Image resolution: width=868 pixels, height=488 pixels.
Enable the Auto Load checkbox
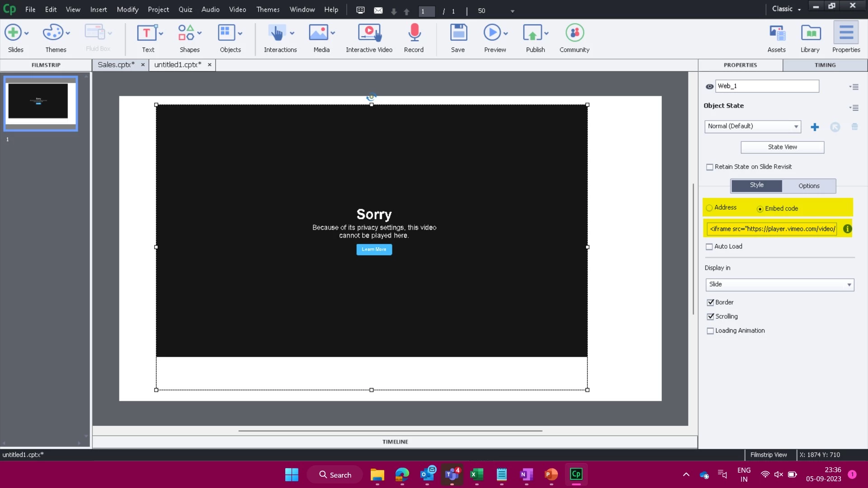click(709, 247)
